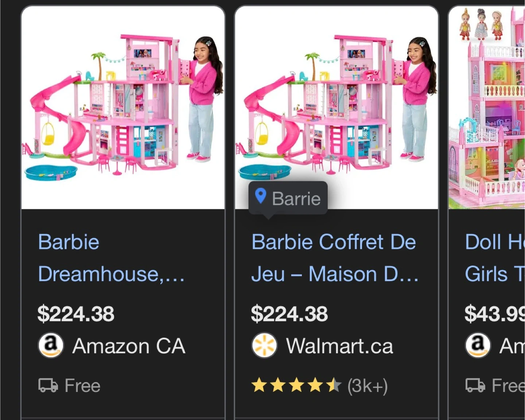The width and height of the screenshot is (525, 420).
Task: Click the $43.99 doll house price
Action: (x=494, y=314)
